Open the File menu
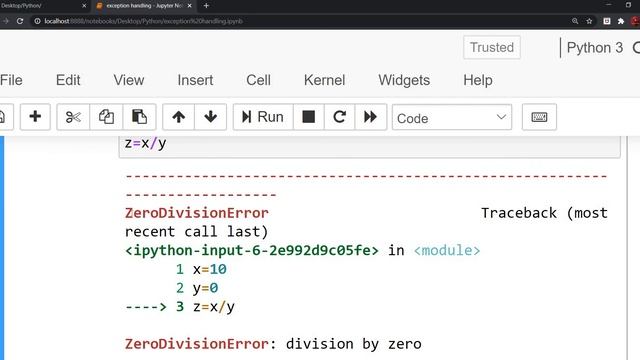The image size is (640, 360). (11, 80)
